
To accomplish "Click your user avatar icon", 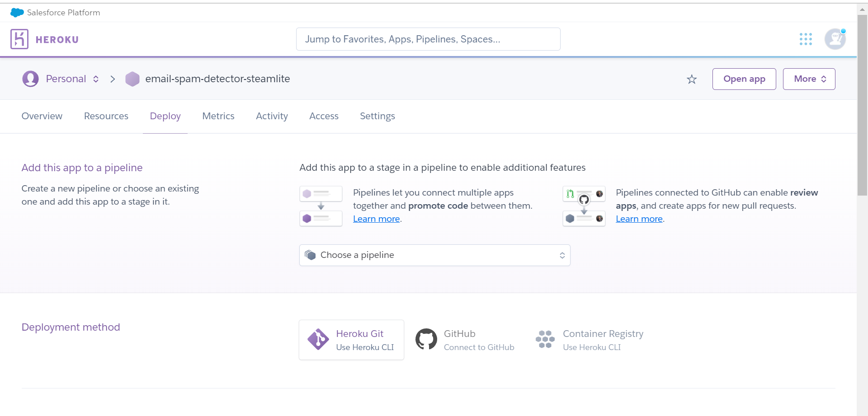I will click(836, 39).
